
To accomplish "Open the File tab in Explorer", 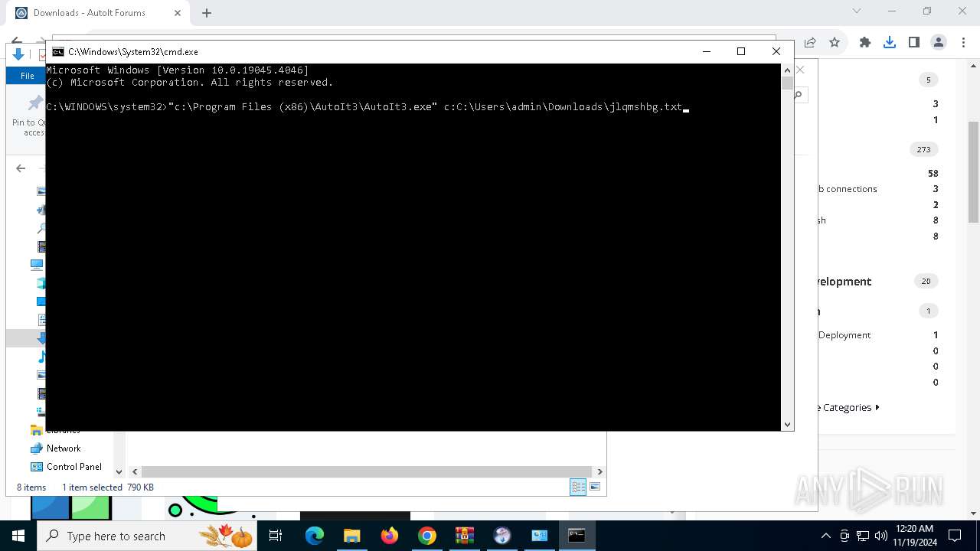I will click(27, 76).
